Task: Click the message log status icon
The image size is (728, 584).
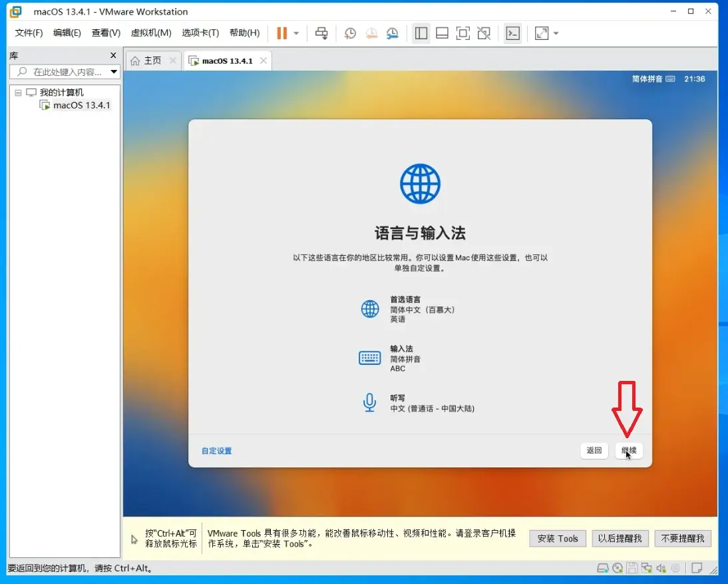Action: point(697,568)
